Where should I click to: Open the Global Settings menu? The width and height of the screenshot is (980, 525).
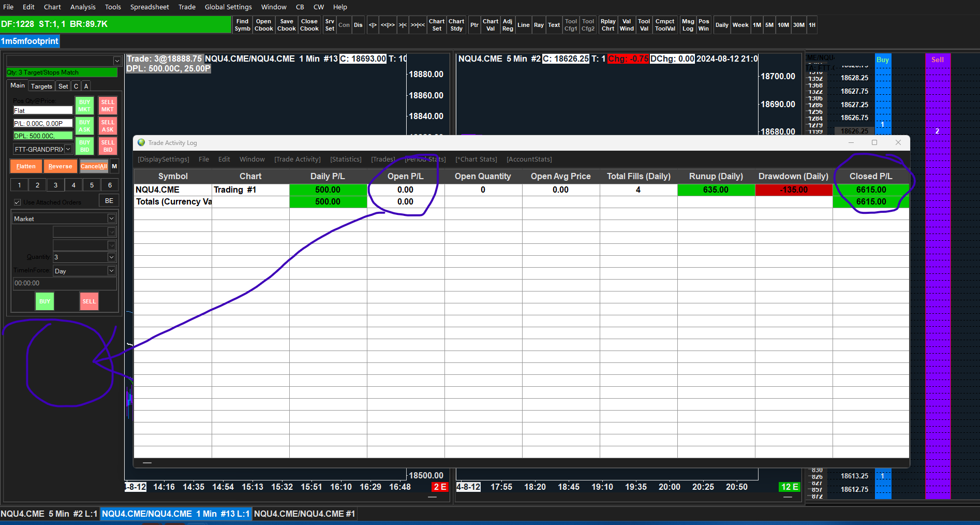point(228,7)
